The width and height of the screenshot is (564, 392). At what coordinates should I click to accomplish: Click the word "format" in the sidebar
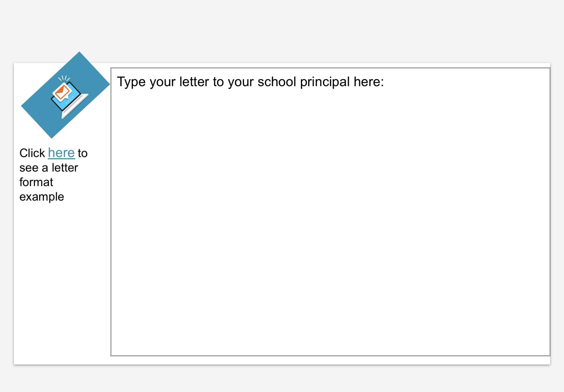(x=36, y=182)
